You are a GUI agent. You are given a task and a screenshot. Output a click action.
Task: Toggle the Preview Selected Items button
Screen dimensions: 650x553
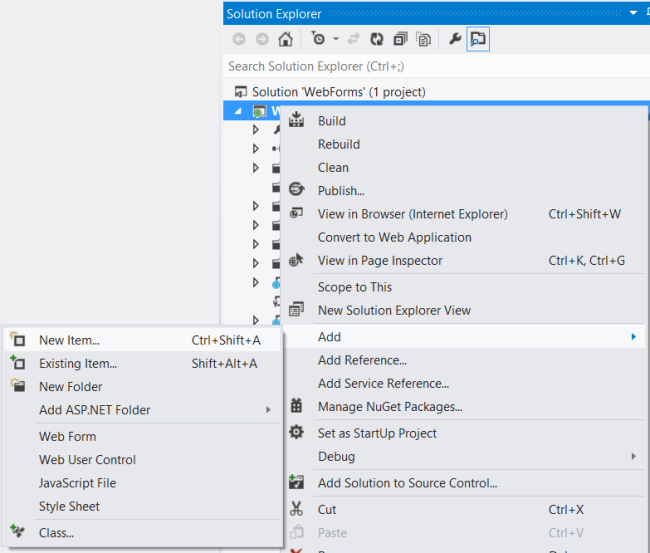point(478,39)
